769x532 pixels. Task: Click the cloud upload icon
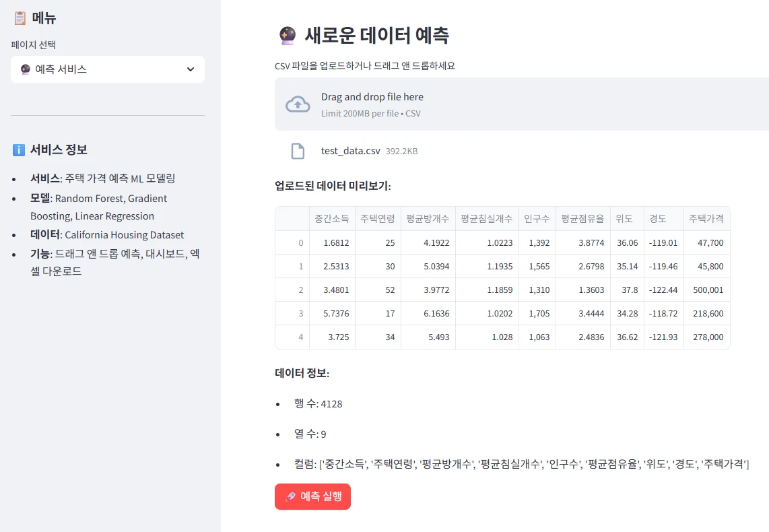298,104
